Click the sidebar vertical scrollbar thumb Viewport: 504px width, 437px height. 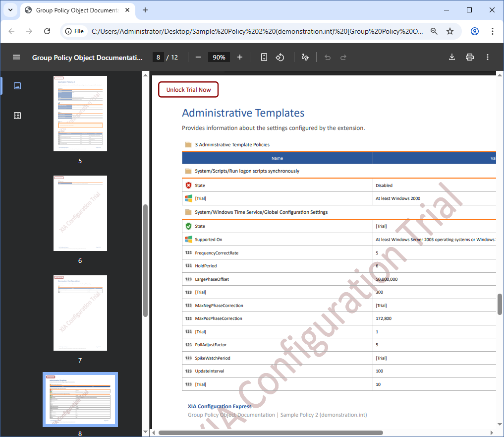coord(145,260)
